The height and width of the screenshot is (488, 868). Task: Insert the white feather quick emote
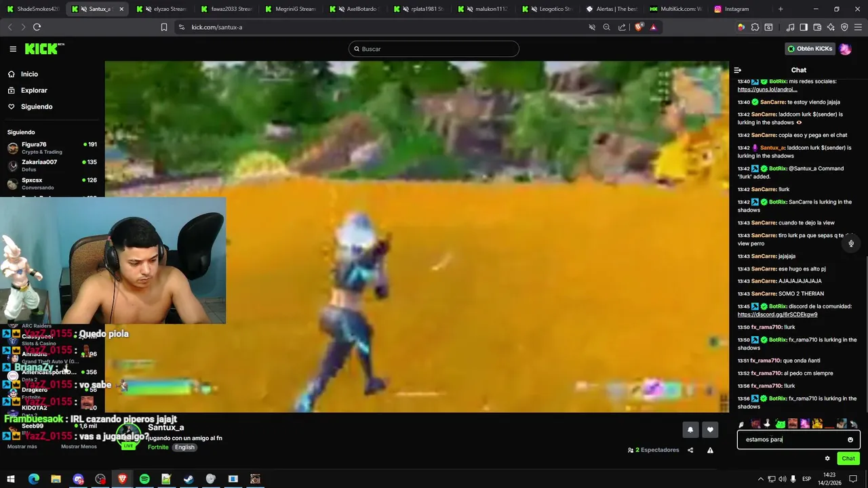(742, 424)
